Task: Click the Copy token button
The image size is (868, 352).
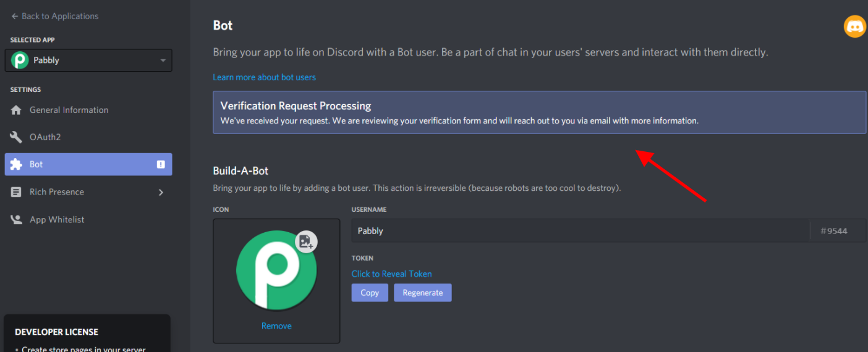Action: tap(370, 293)
